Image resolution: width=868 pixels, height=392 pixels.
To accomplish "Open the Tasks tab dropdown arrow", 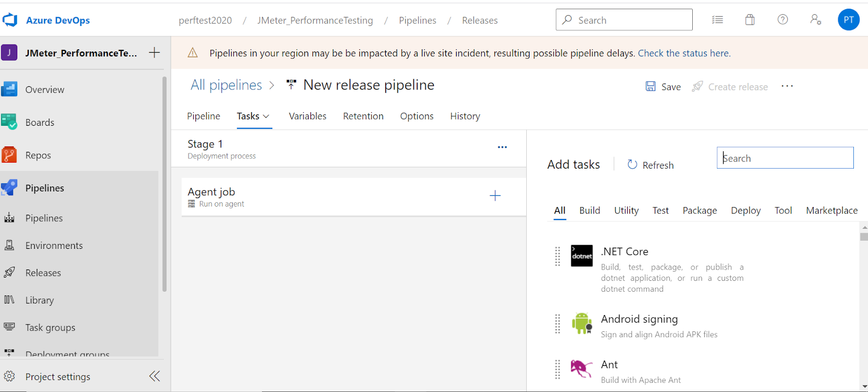I will pyautogui.click(x=266, y=116).
